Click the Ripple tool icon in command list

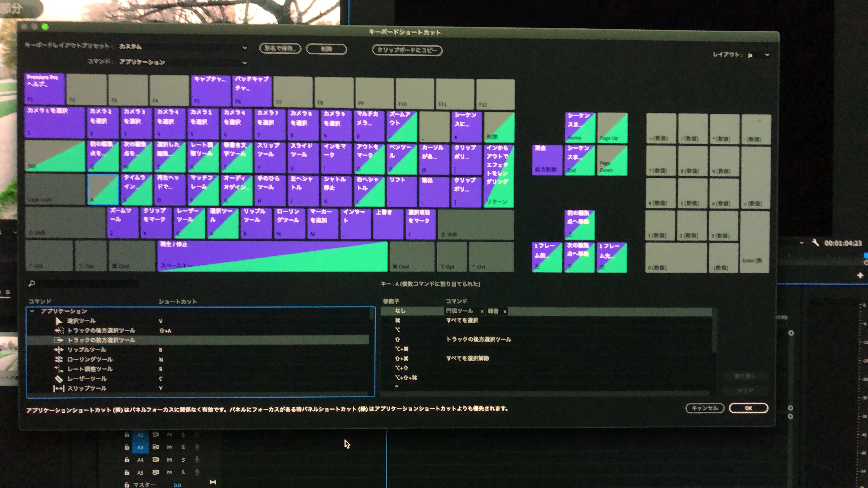coord(59,350)
